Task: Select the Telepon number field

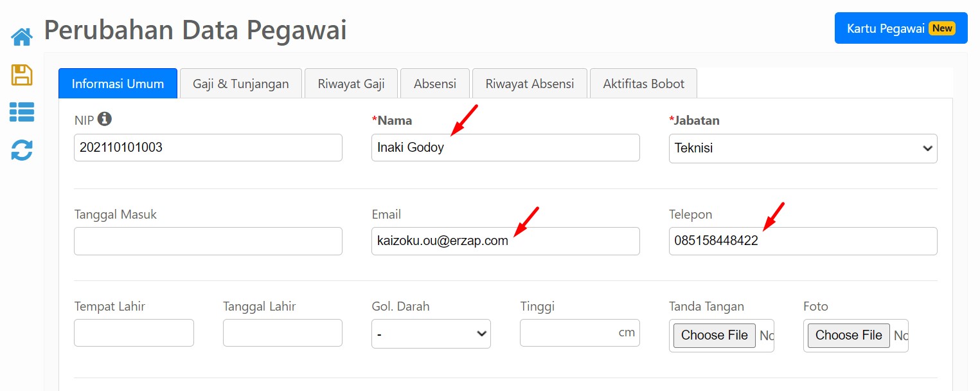Action: point(803,241)
